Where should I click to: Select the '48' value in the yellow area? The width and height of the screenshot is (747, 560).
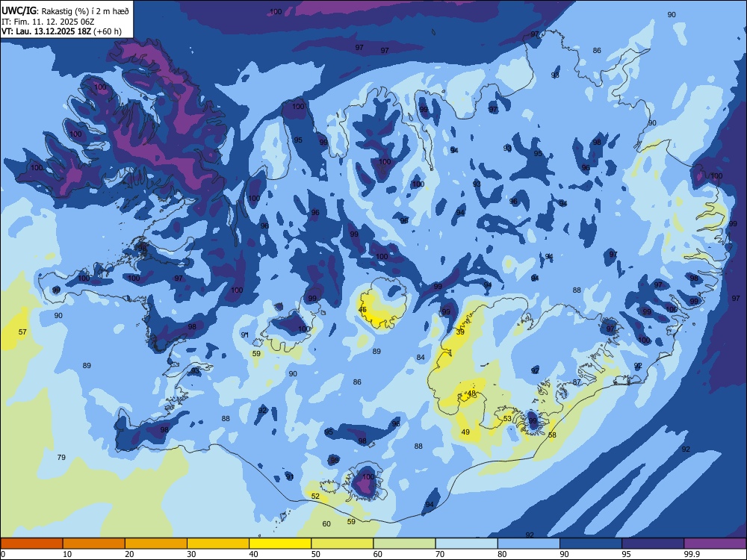471,393
